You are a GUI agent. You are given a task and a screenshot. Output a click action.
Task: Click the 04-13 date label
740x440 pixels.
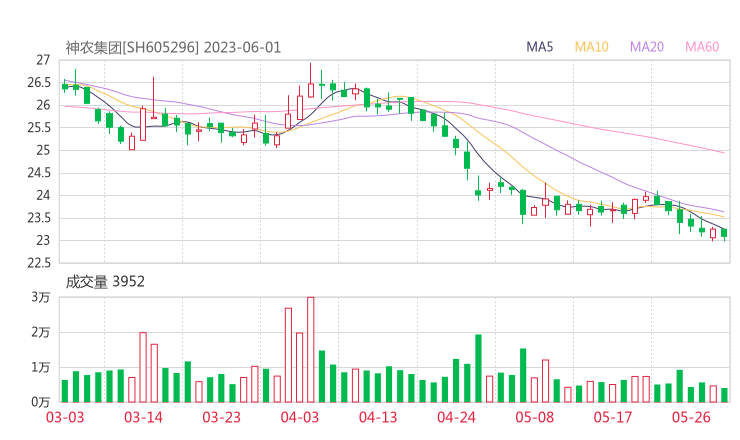pyautogui.click(x=378, y=417)
